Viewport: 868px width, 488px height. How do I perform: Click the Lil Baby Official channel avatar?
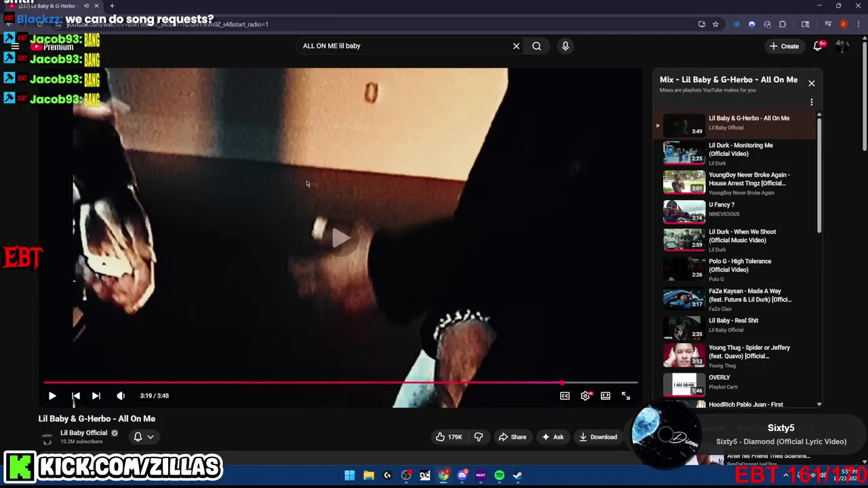pyautogui.click(x=47, y=438)
